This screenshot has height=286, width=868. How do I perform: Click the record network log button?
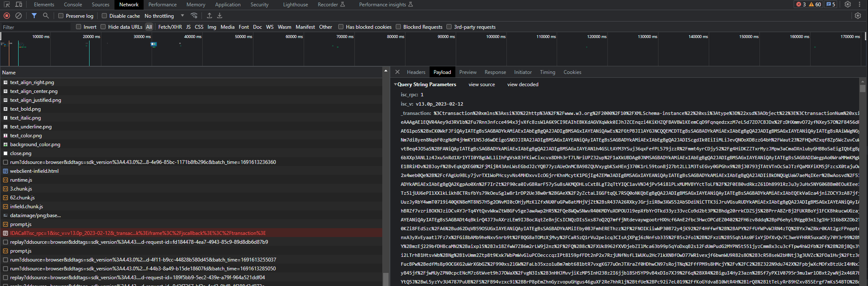7,16
